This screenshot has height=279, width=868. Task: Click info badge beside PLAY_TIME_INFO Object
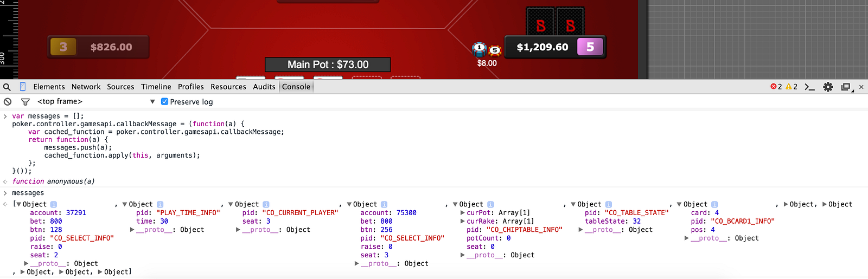click(x=160, y=204)
